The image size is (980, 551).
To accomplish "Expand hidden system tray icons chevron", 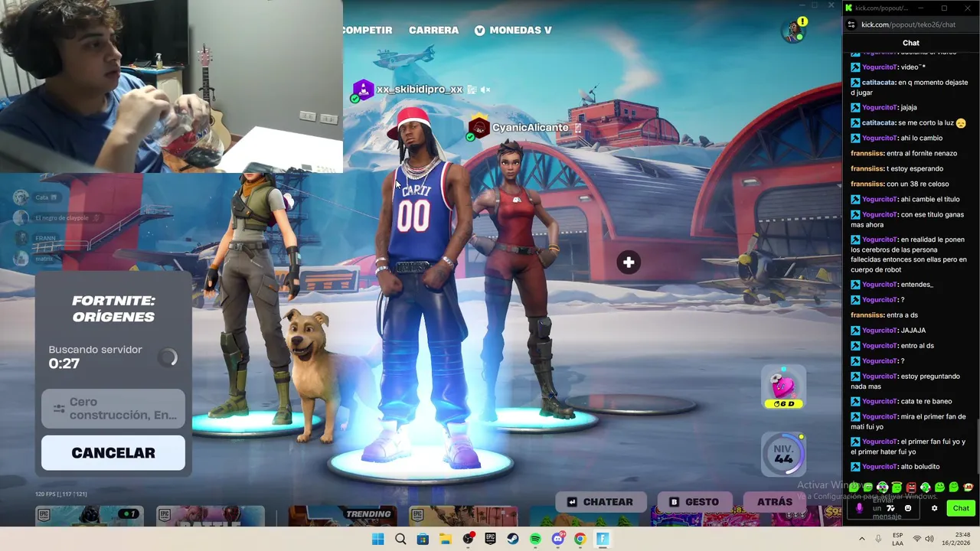I will (861, 540).
